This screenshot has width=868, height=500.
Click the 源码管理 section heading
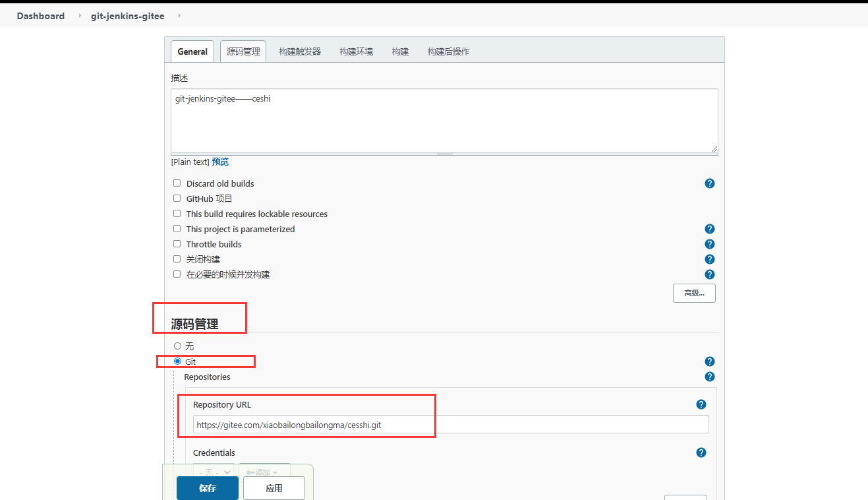[194, 324]
